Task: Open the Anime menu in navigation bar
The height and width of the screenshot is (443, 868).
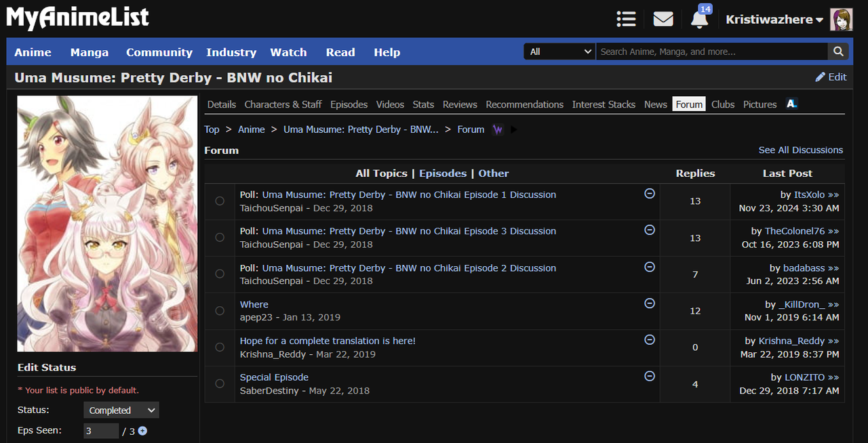Action: pyautogui.click(x=33, y=52)
